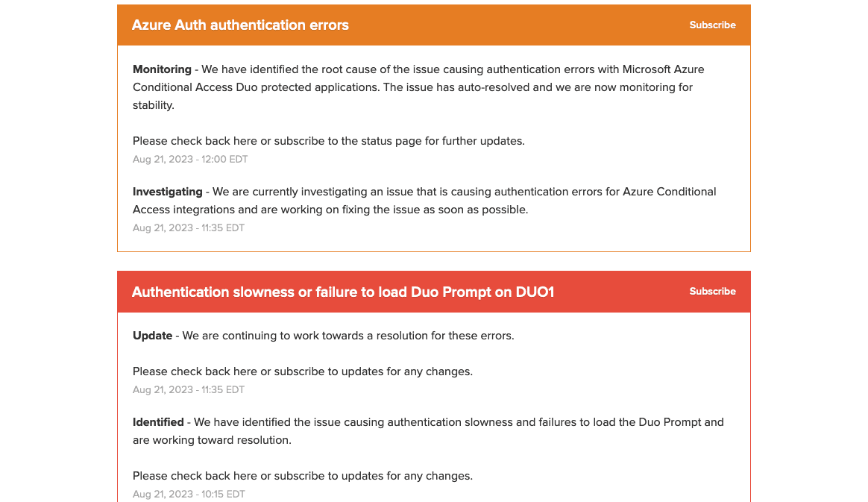Open the Azure Auth authentication errors incident
The image size is (868, 502).
(240, 25)
